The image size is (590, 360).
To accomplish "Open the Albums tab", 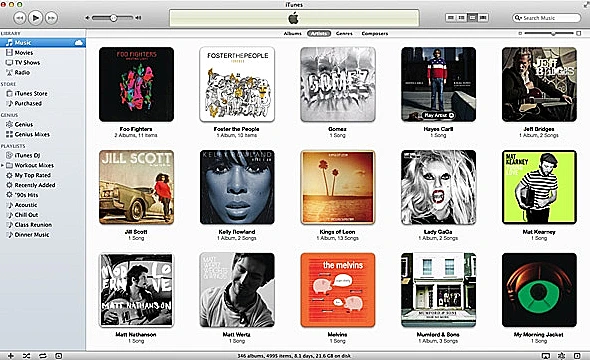I will coord(292,33).
